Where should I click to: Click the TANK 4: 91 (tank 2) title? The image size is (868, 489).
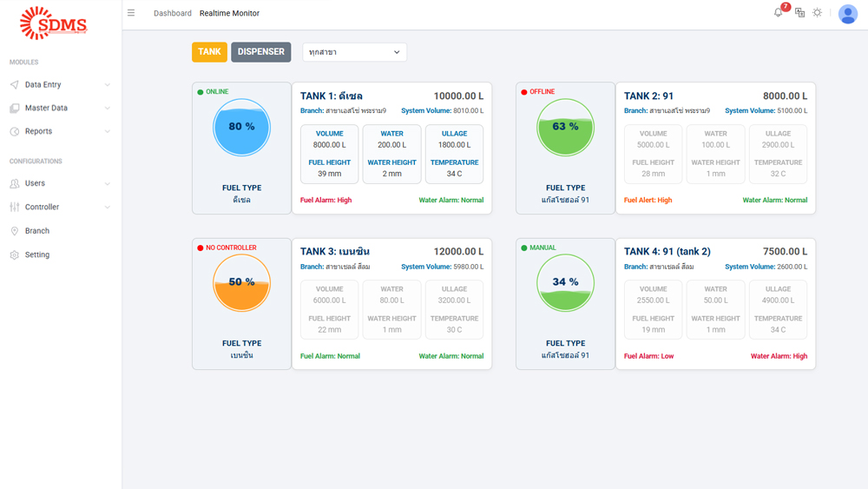[x=667, y=252]
